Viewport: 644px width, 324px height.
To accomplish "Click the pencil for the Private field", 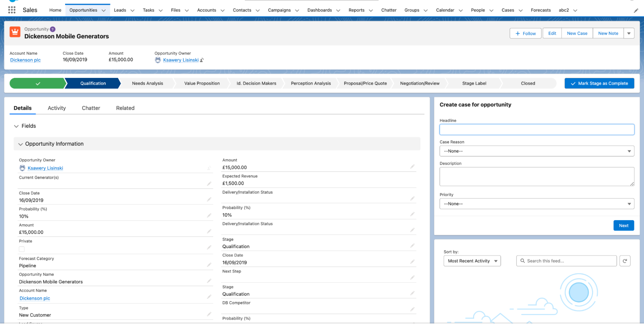I will coord(209,247).
